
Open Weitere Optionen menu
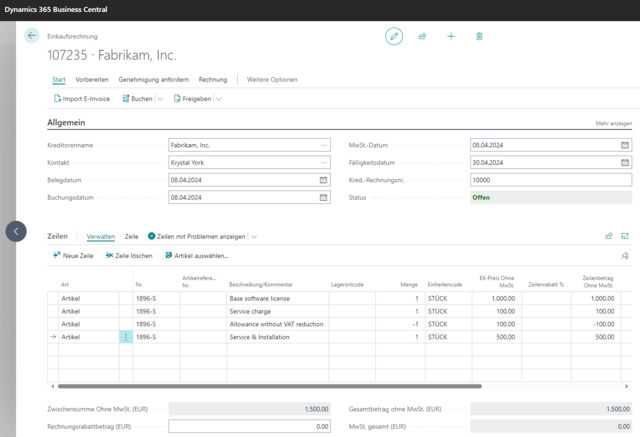click(272, 80)
